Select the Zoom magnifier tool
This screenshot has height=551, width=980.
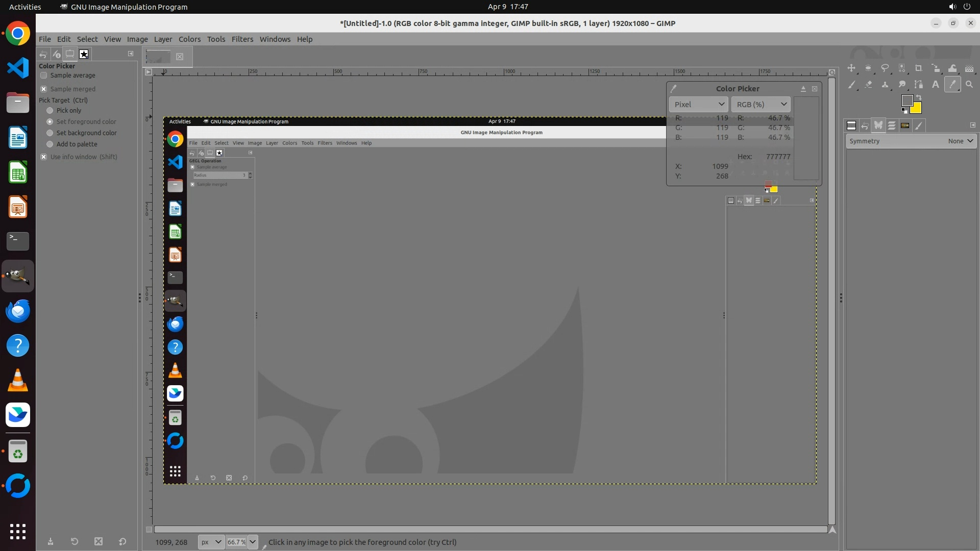click(x=969, y=85)
